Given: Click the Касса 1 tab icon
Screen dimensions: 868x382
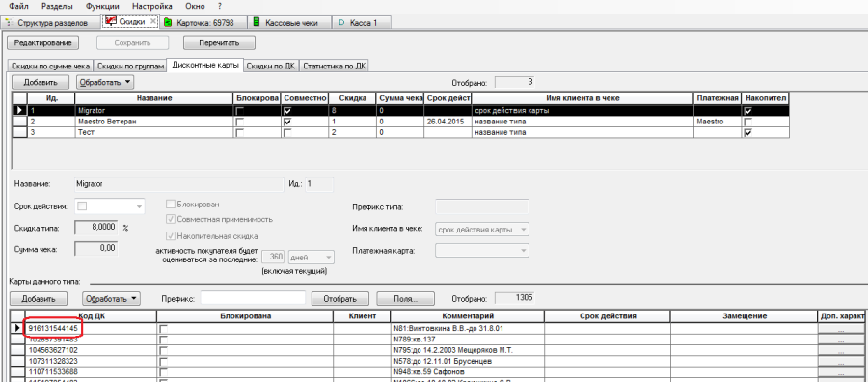Looking at the screenshot, I should [x=341, y=23].
